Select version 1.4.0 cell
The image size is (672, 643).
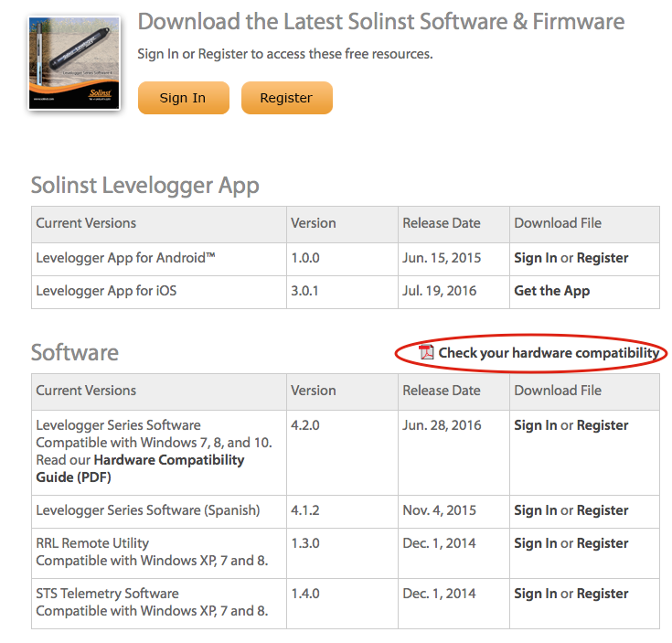point(342,604)
